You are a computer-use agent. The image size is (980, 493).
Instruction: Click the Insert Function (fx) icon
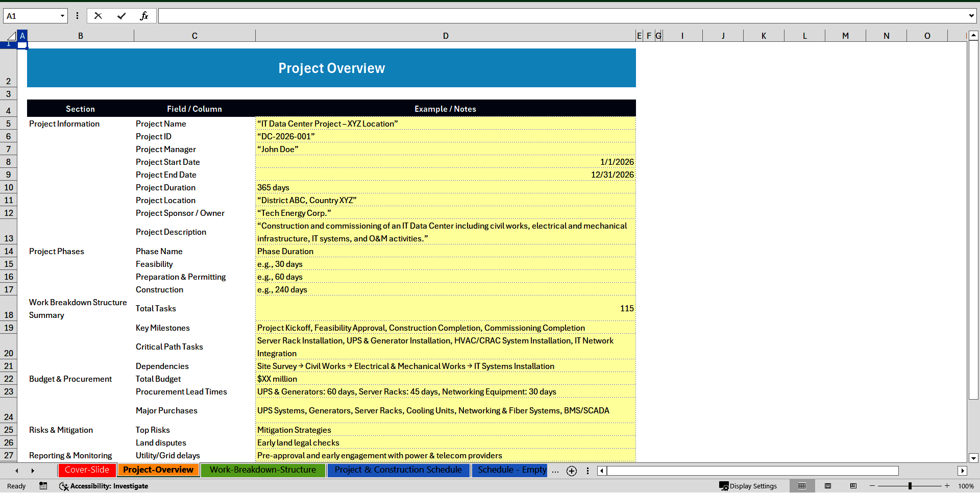point(144,15)
